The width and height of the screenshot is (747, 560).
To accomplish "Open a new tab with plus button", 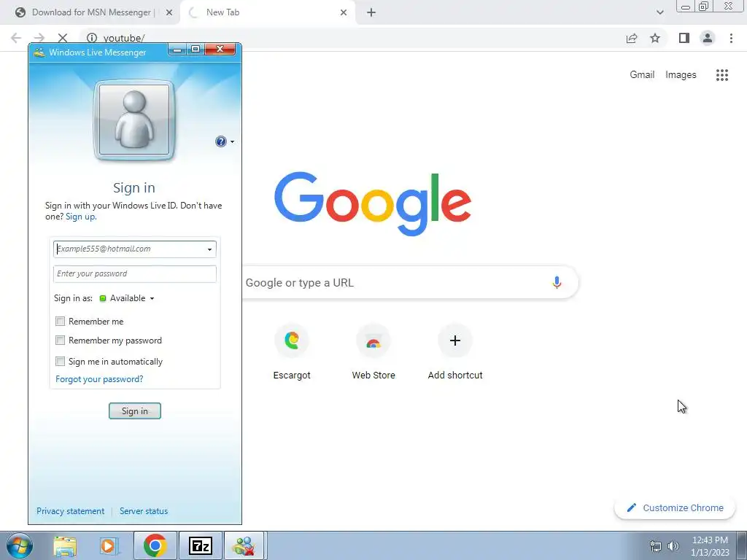I will pos(371,12).
